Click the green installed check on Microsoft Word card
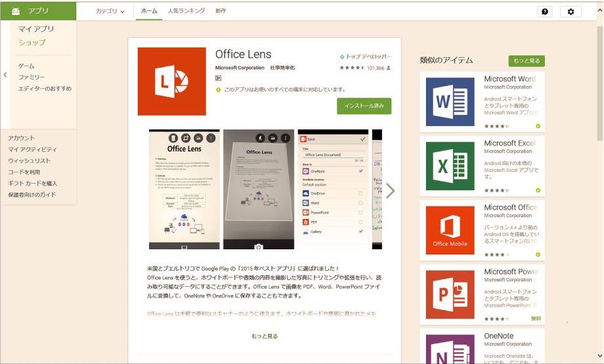The height and width of the screenshot is (364, 604). (538, 126)
